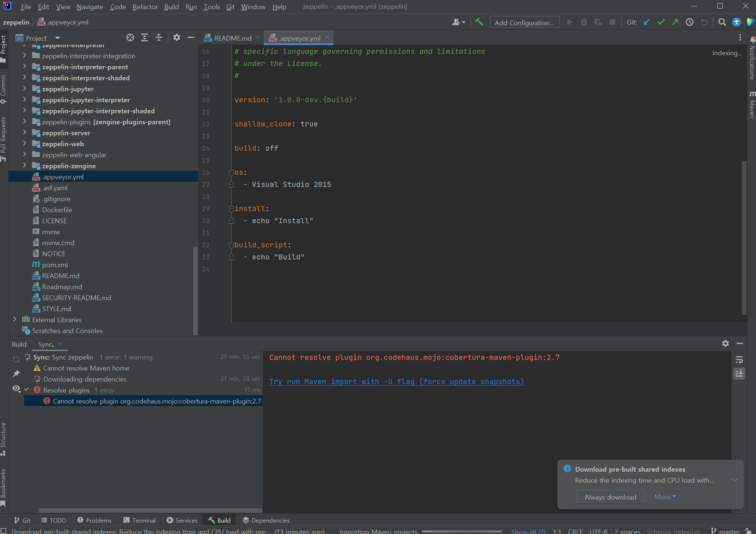Click the Importing Maven projects progress bar

point(461,531)
